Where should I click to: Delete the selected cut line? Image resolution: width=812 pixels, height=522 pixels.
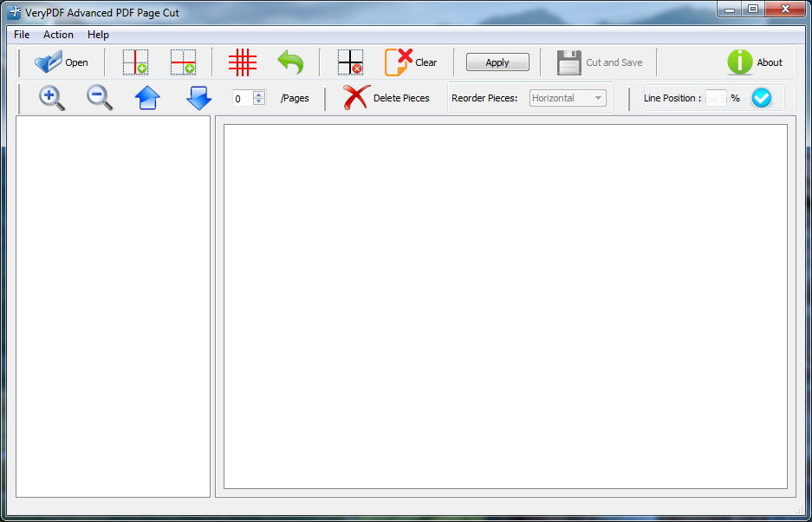tap(350, 62)
